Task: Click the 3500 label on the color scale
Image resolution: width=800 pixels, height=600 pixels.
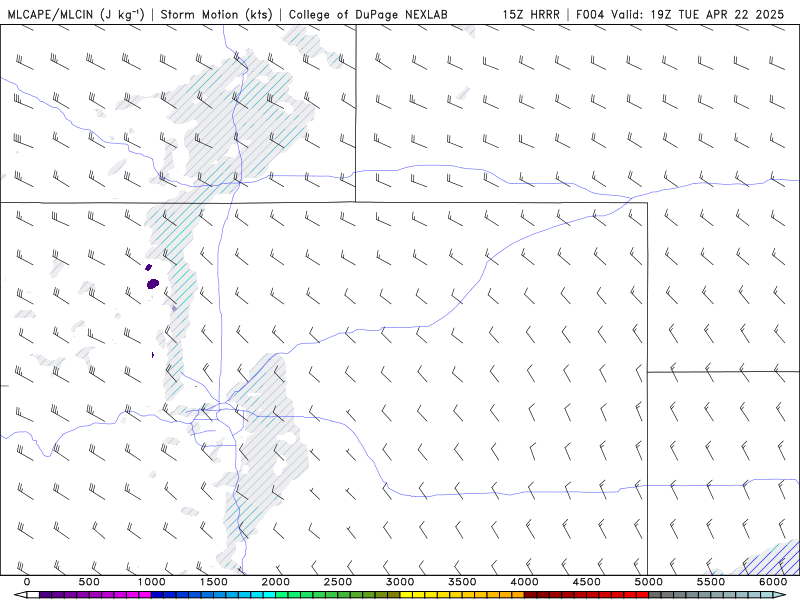Action: click(x=462, y=582)
